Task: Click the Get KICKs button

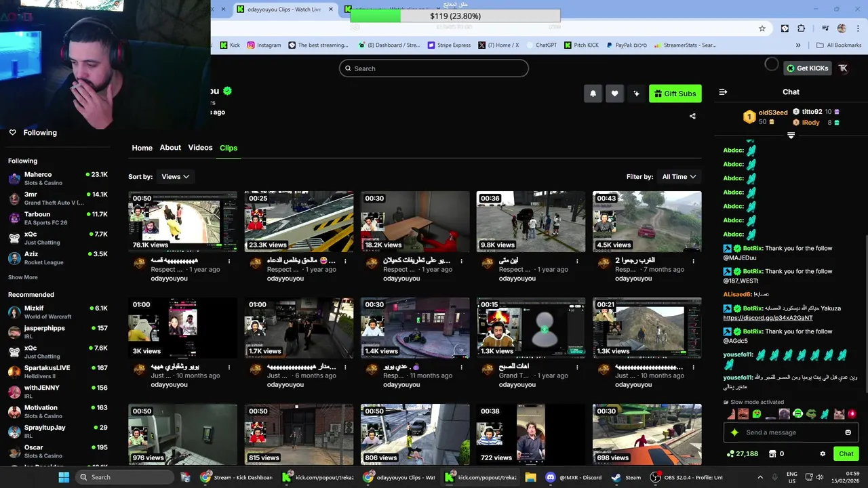Action: pyautogui.click(x=807, y=68)
